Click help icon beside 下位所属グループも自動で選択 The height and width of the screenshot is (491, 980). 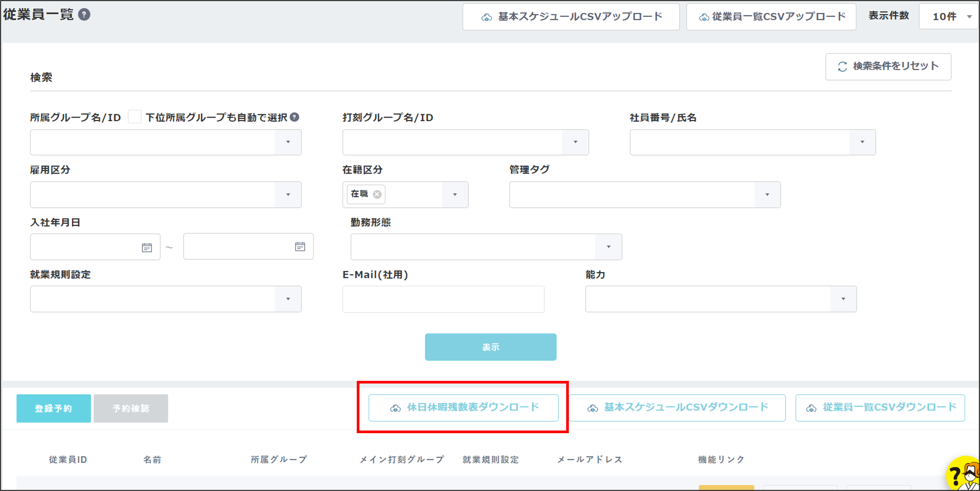pos(294,117)
